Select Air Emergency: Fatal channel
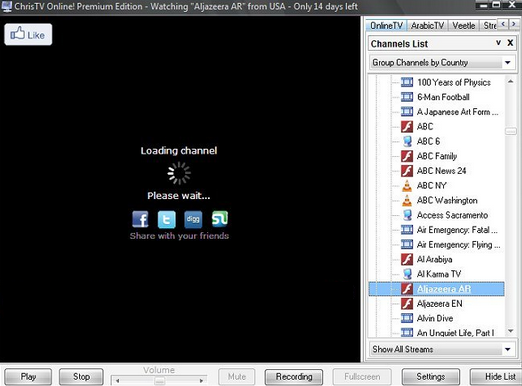This screenshot has height=386, width=522. (457, 230)
